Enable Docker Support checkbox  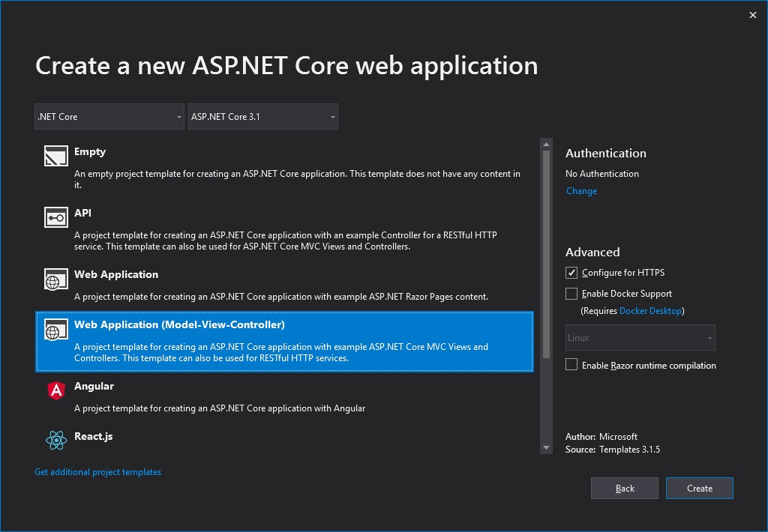(x=571, y=294)
